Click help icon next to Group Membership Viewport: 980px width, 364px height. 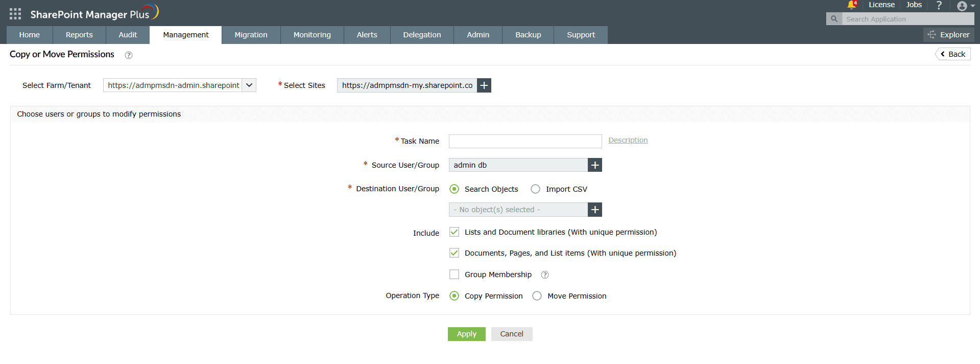[545, 275]
